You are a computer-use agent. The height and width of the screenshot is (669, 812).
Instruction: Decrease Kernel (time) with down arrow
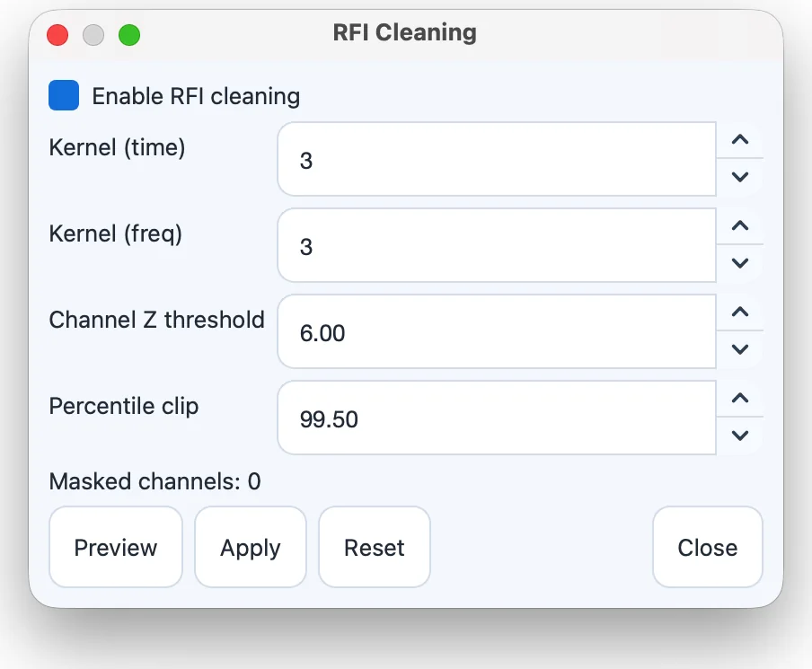[740, 177]
